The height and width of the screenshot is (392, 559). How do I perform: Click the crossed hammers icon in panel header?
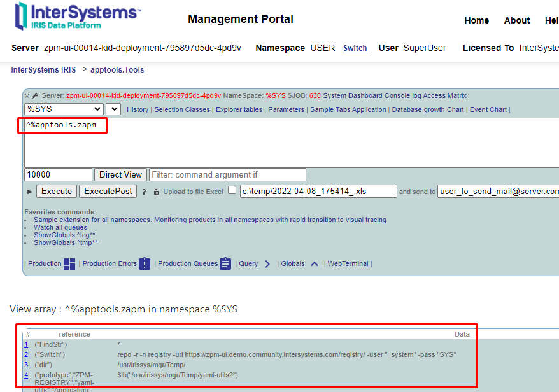click(27, 95)
